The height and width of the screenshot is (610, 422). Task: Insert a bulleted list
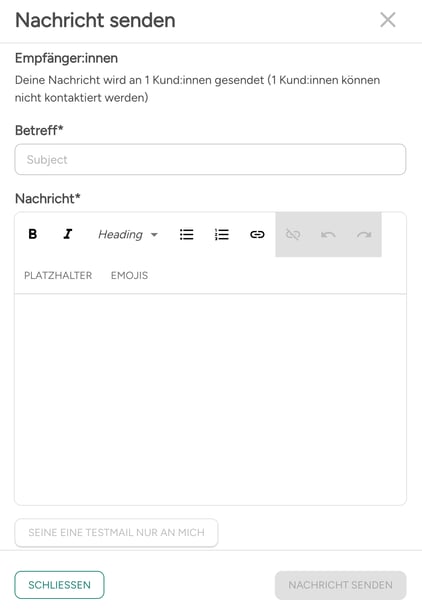pyautogui.click(x=187, y=234)
